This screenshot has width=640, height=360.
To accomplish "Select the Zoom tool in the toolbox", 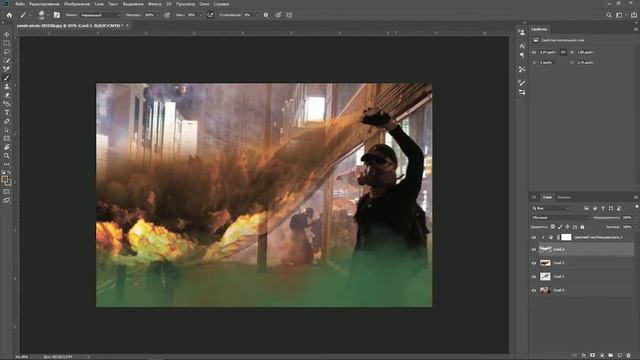I will point(7,156).
